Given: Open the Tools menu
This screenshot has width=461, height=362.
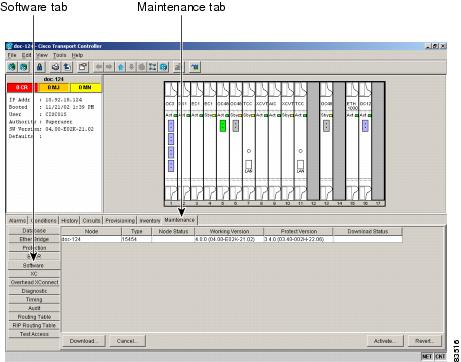Looking at the screenshot, I should pyautogui.click(x=59, y=55).
